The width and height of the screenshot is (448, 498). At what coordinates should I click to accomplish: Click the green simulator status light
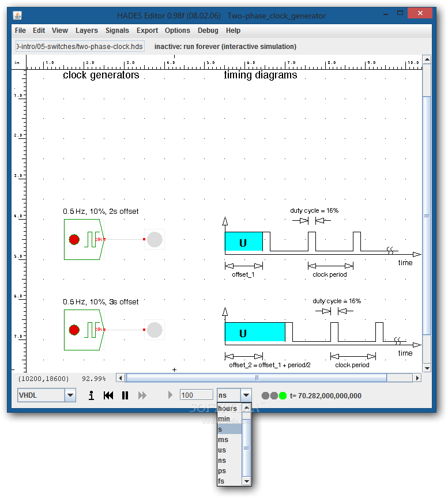(283, 396)
